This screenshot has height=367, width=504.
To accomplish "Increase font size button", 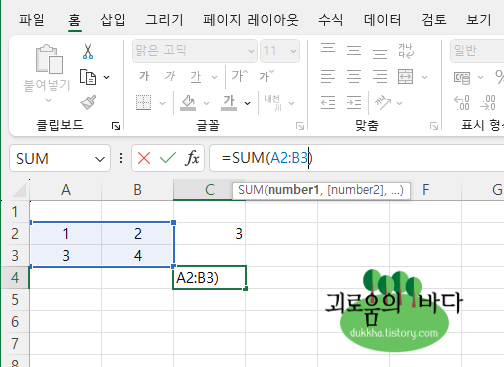I will pyautogui.click(x=239, y=76).
